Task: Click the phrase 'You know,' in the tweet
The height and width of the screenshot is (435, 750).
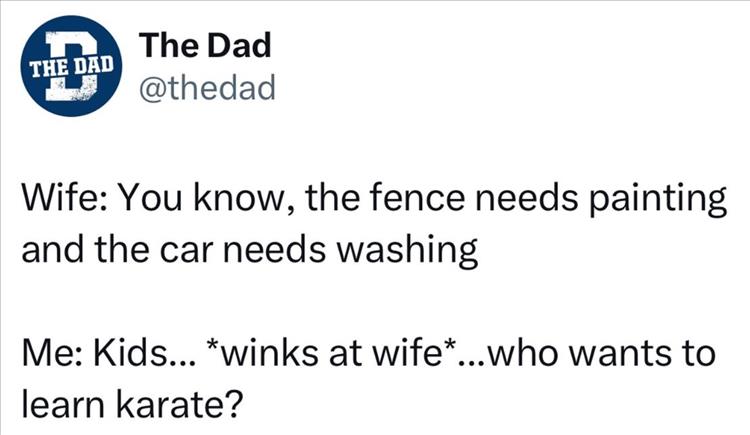Action: [189, 204]
